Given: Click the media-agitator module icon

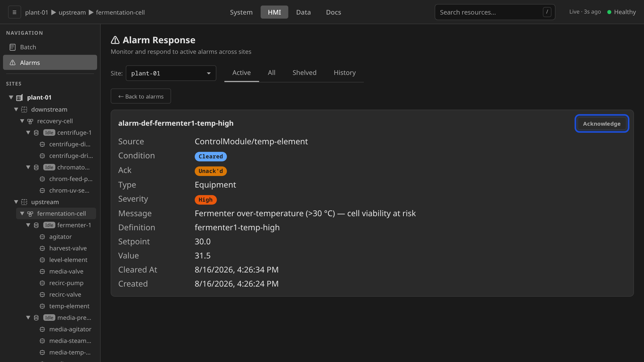Looking at the screenshot, I should coord(42,329).
